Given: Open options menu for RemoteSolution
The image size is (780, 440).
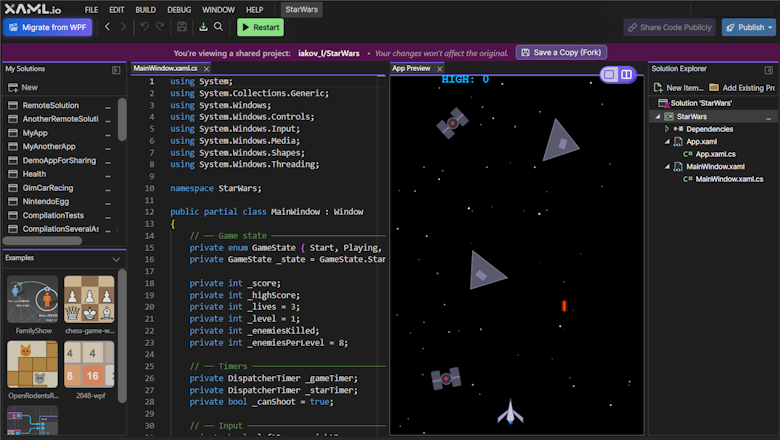Looking at the screenshot, I should click(x=107, y=106).
